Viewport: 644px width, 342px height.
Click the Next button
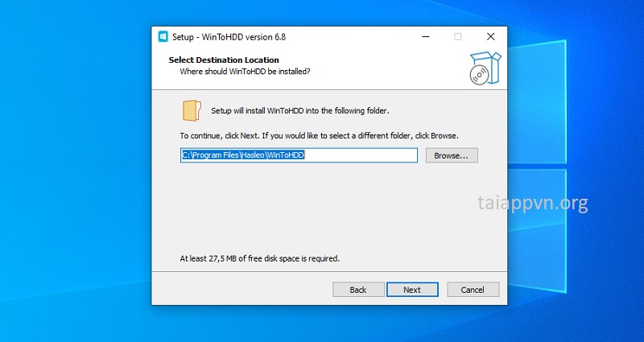tap(412, 290)
